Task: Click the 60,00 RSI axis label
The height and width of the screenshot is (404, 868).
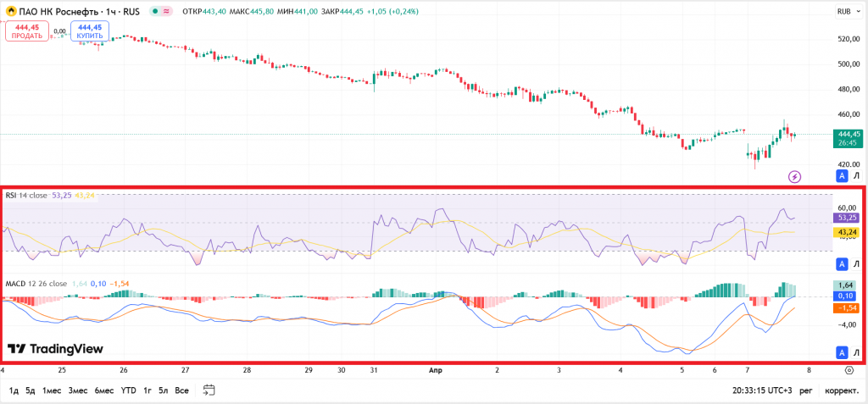Action: pyautogui.click(x=849, y=208)
